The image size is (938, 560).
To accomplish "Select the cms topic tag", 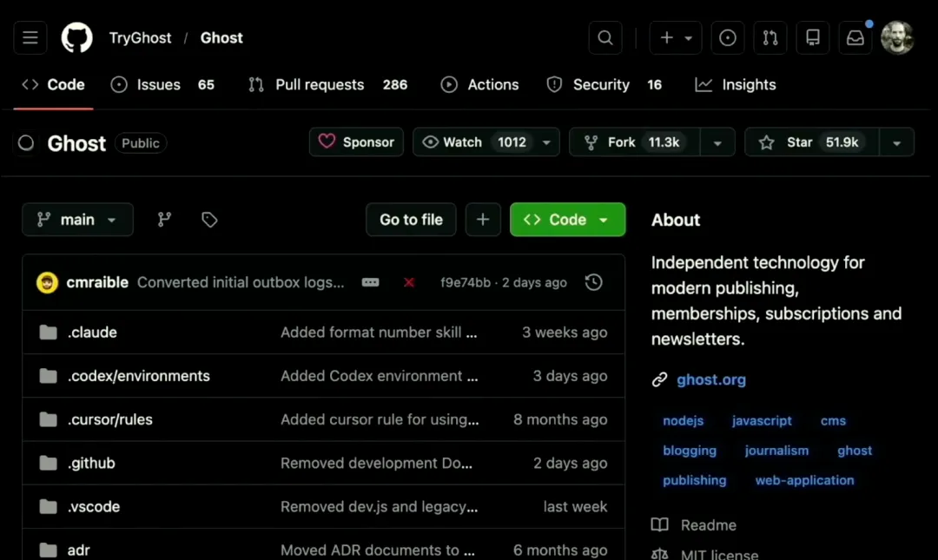I will tap(833, 420).
